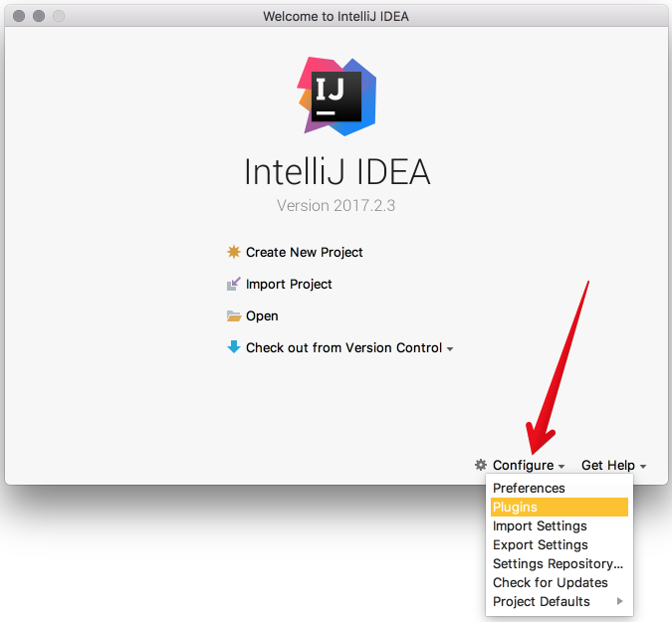Viewport: 672px width, 622px height.
Task: Open the Get Help dropdown
Action: (607, 465)
